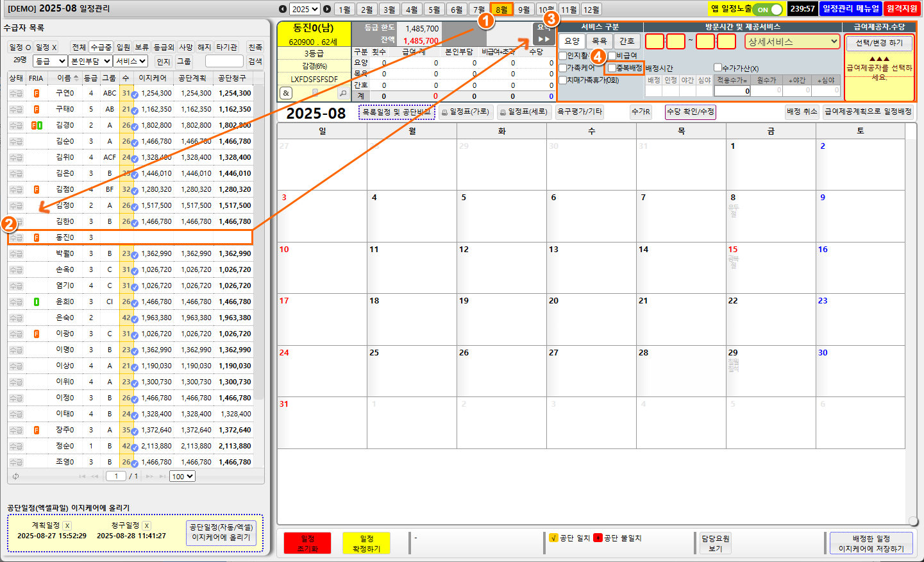Select the 12월 month tab
This screenshot has height=562, width=924.
[x=592, y=10]
